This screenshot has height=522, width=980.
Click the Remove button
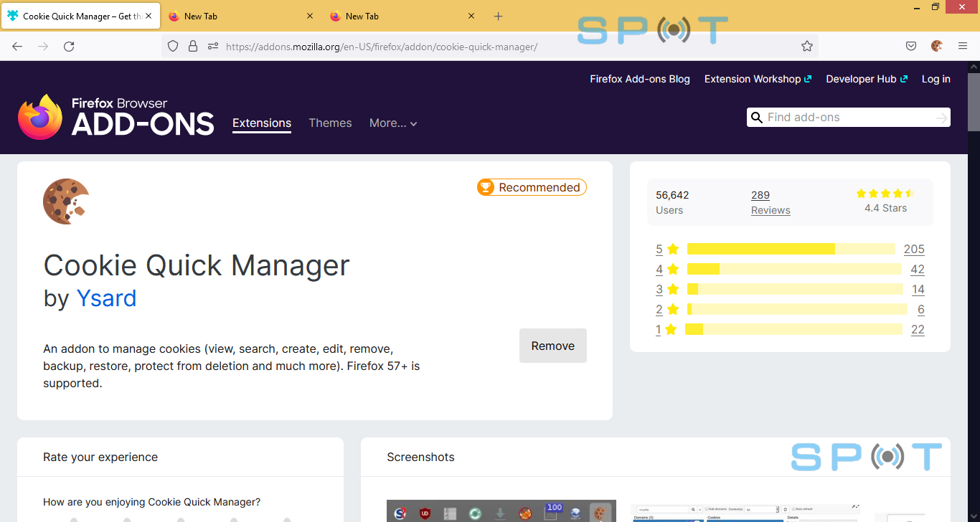point(553,346)
